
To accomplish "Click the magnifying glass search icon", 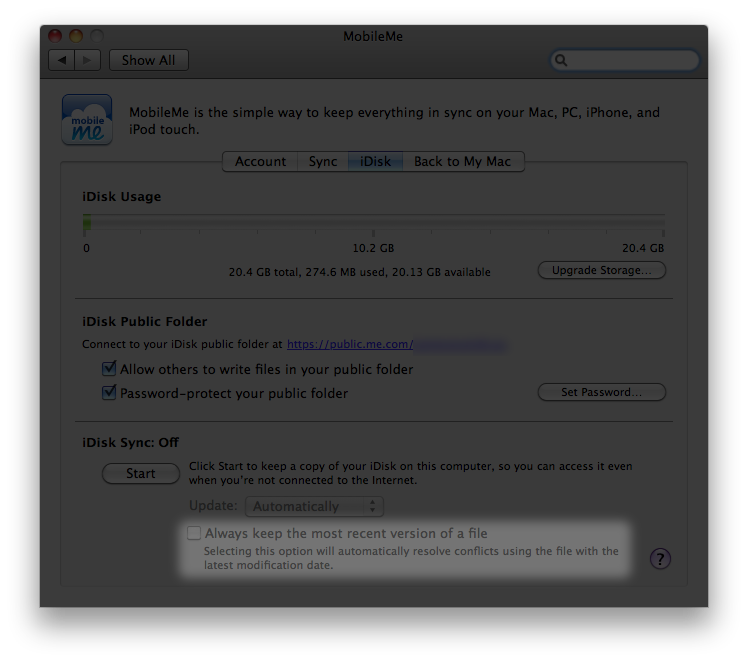I will point(561,60).
